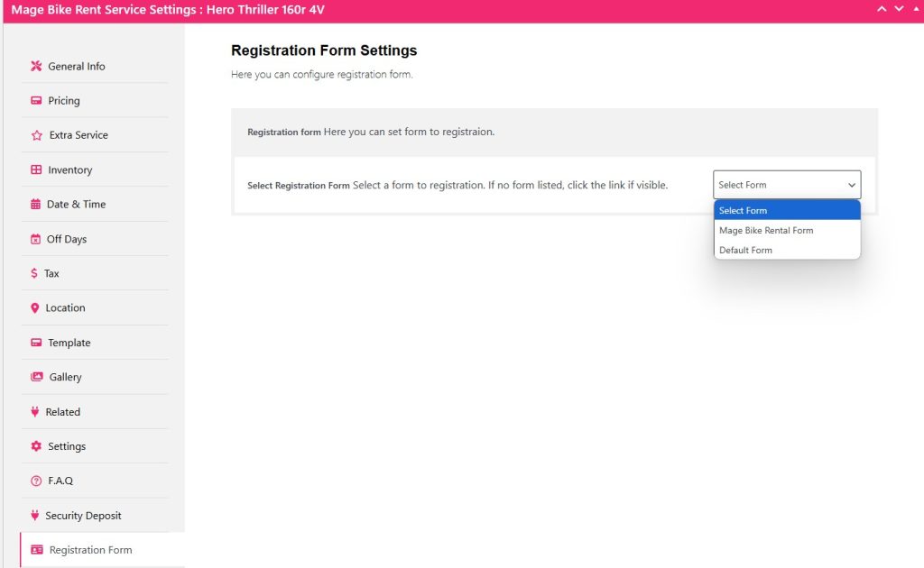Image resolution: width=924 pixels, height=568 pixels.
Task: Click the Location pin icon
Action: point(35,308)
